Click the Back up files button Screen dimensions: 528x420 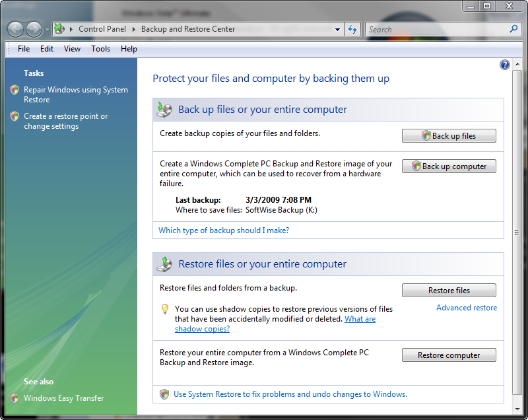point(449,136)
